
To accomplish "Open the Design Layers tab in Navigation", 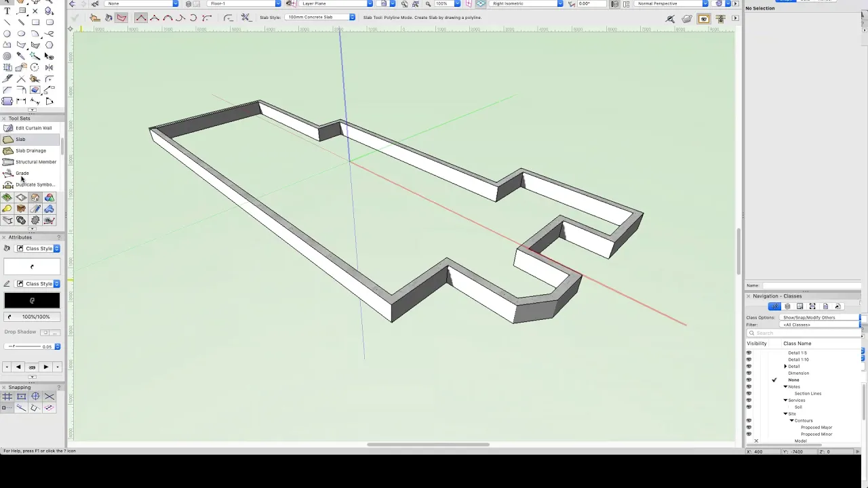I will tap(787, 306).
